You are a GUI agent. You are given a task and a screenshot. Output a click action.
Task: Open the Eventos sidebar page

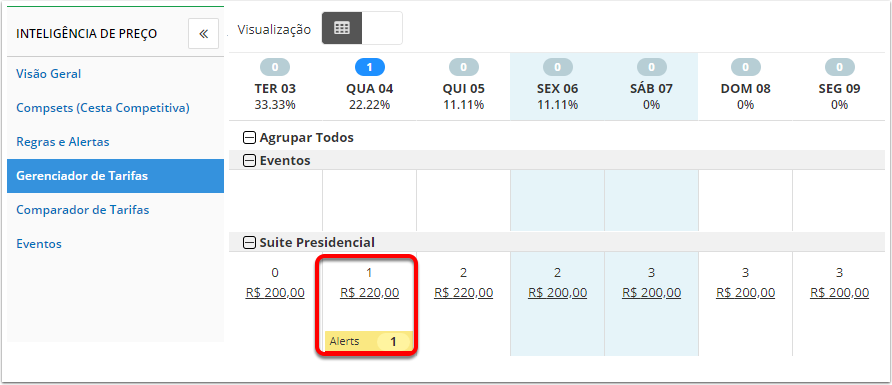39,244
